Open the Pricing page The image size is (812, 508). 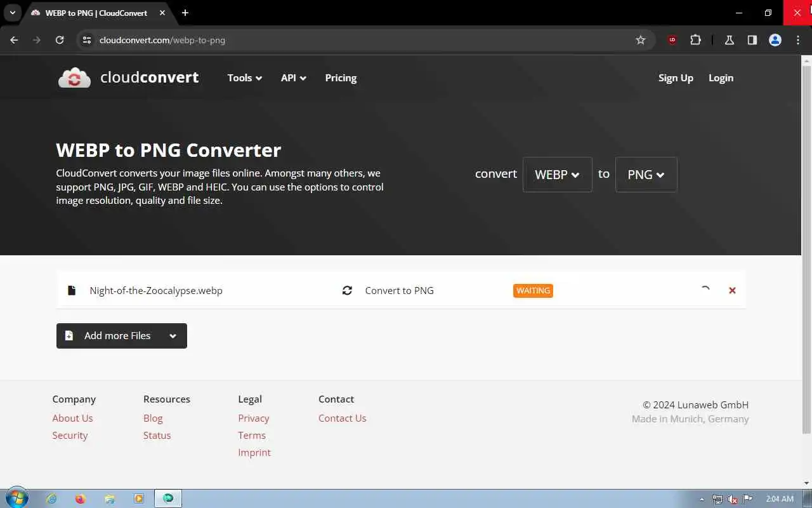click(x=341, y=77)
